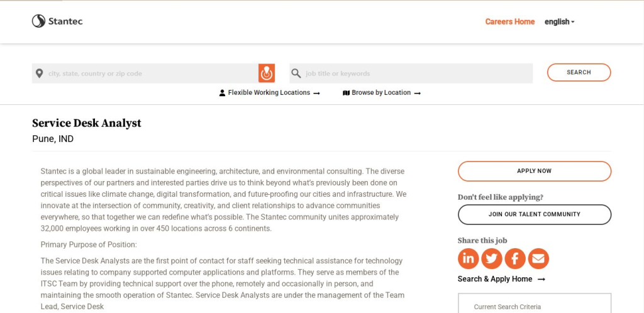Open Search & Apply Home link
Screen dimensions: 644x313
(x=501, y=279)
